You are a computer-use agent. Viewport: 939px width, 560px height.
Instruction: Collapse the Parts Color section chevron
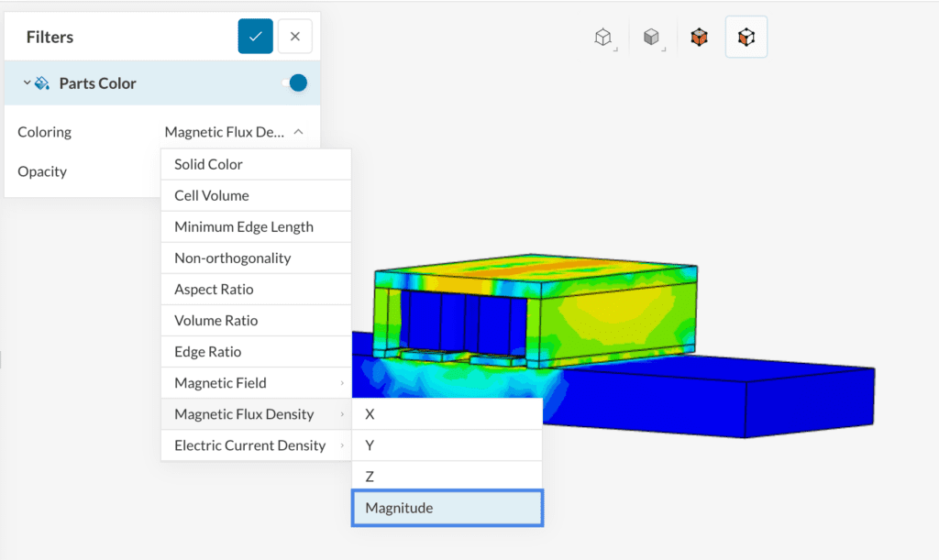[27, 82]
